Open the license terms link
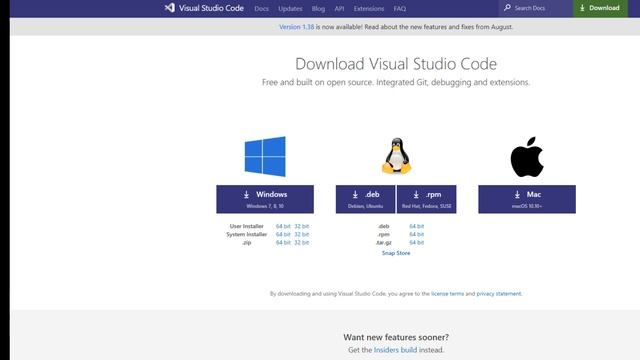This screenshot has height=360, width=640. coord(447,293)
